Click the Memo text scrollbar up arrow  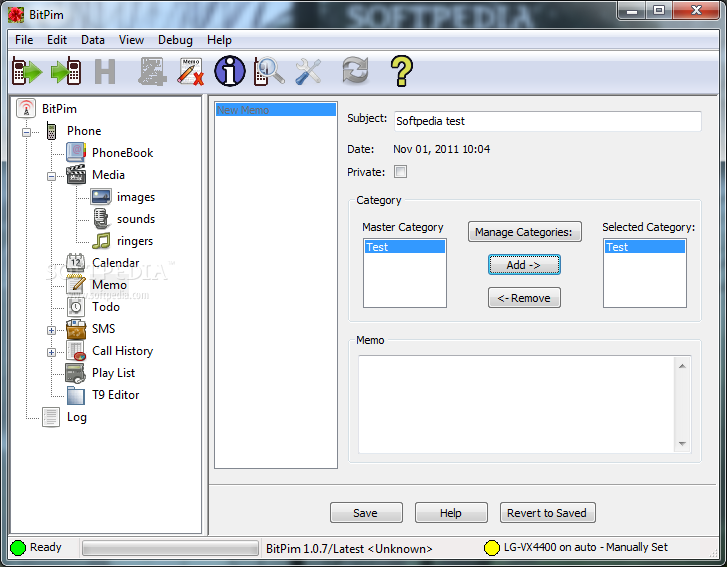(x=682, y=366)
